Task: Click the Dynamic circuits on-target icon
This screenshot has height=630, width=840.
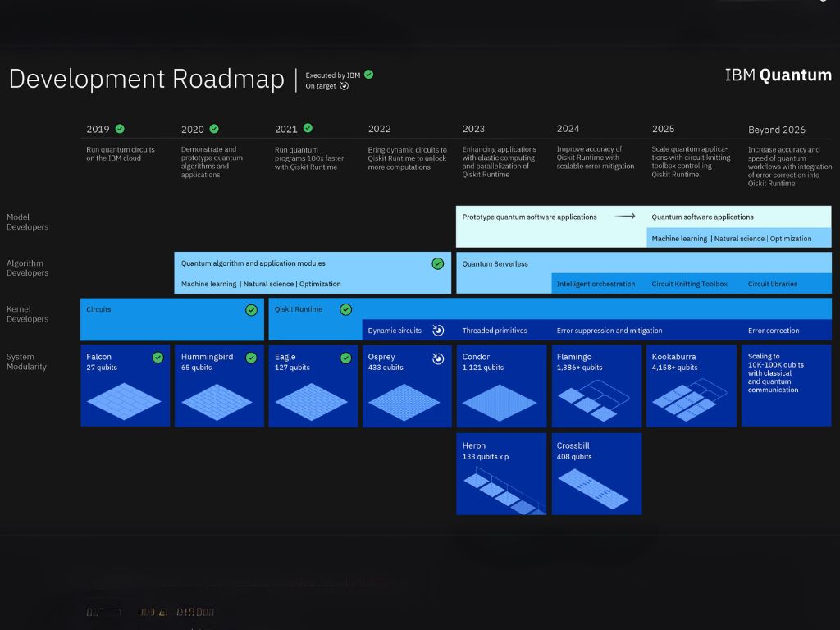Action: [x=438, y=331]
